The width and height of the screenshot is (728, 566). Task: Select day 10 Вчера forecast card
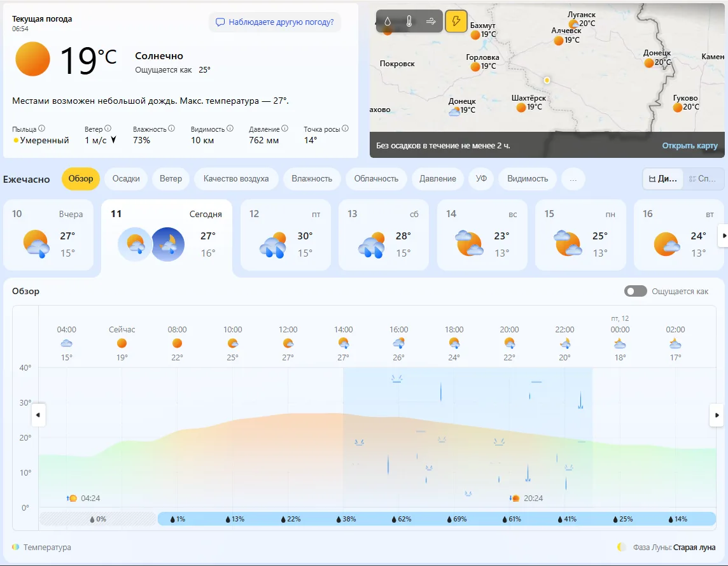[48, 235]
